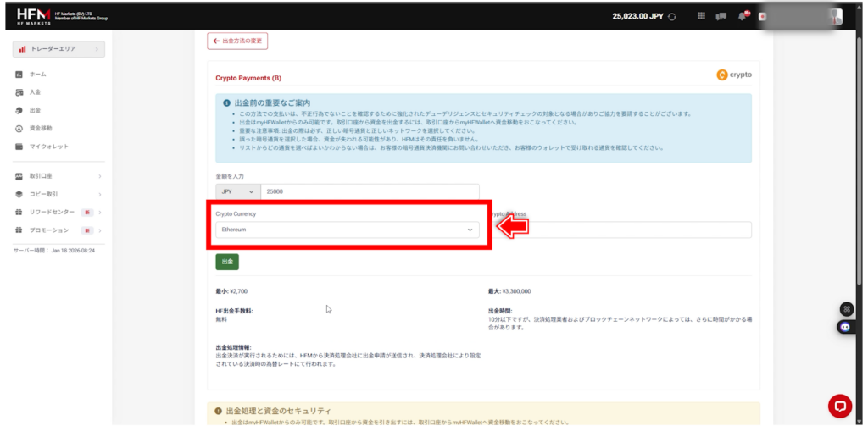Expand the トレーダーエリア selector
868x426 pixels.
click(x=58, y=49)
